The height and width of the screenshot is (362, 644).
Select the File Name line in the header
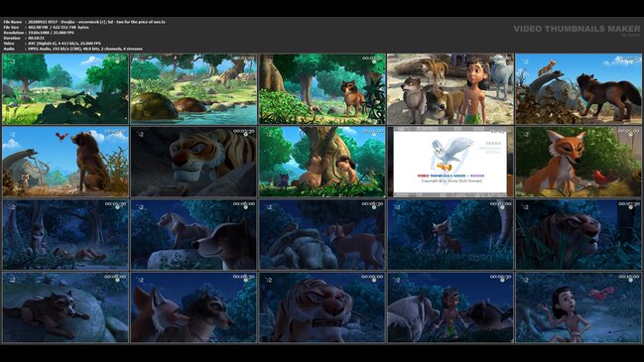[84, 22]
